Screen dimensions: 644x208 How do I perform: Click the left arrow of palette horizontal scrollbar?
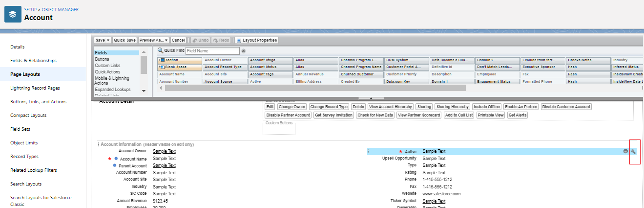pos(161,88)
